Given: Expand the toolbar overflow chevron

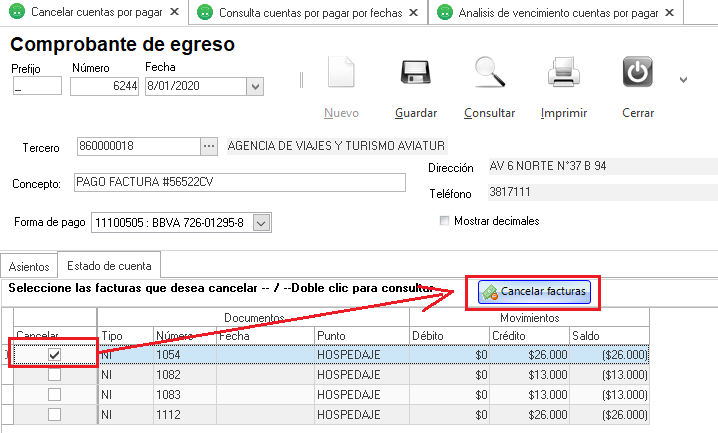Looking at the screenshot, I should 683,79.
